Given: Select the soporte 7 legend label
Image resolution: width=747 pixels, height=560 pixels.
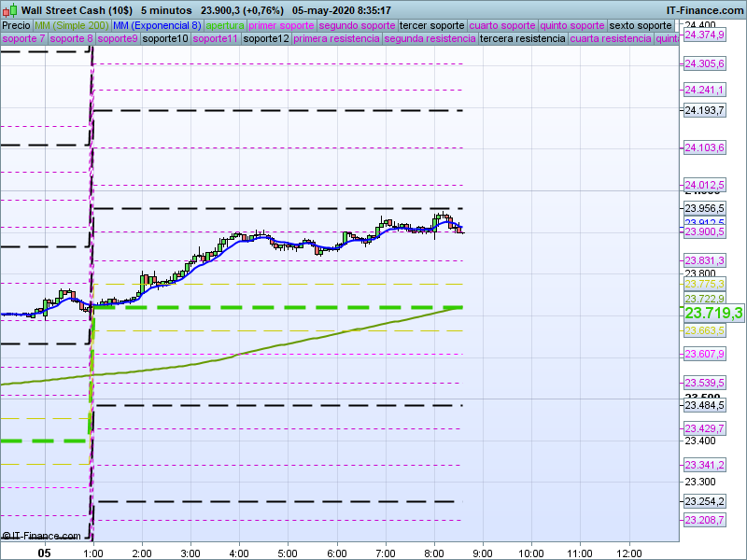Looking at the screenshot, I should [23, 39].
